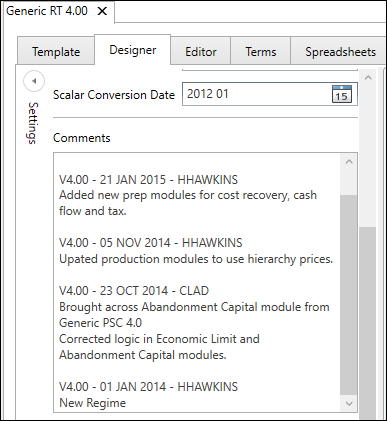The width and height of the screenshot is (387, 421).
Task: Close the Generic RT 4.00 tab
Action: [102, 11]
